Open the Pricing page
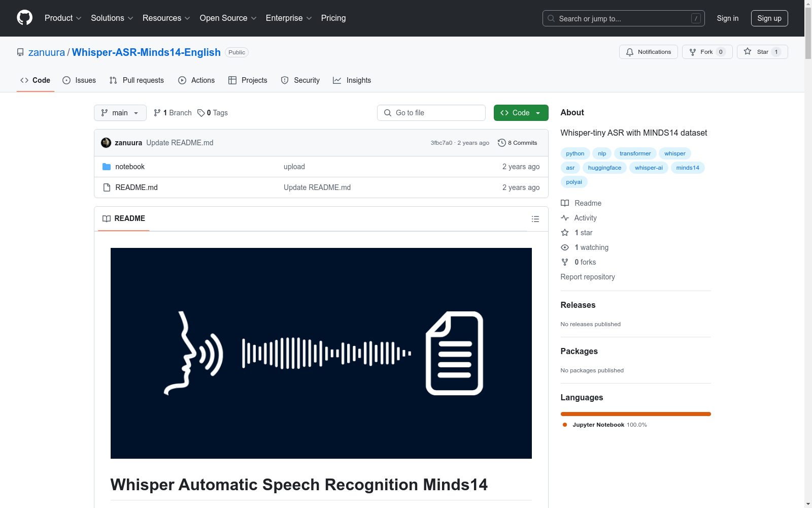Screen dimensions: 812x508 [333, 18]
